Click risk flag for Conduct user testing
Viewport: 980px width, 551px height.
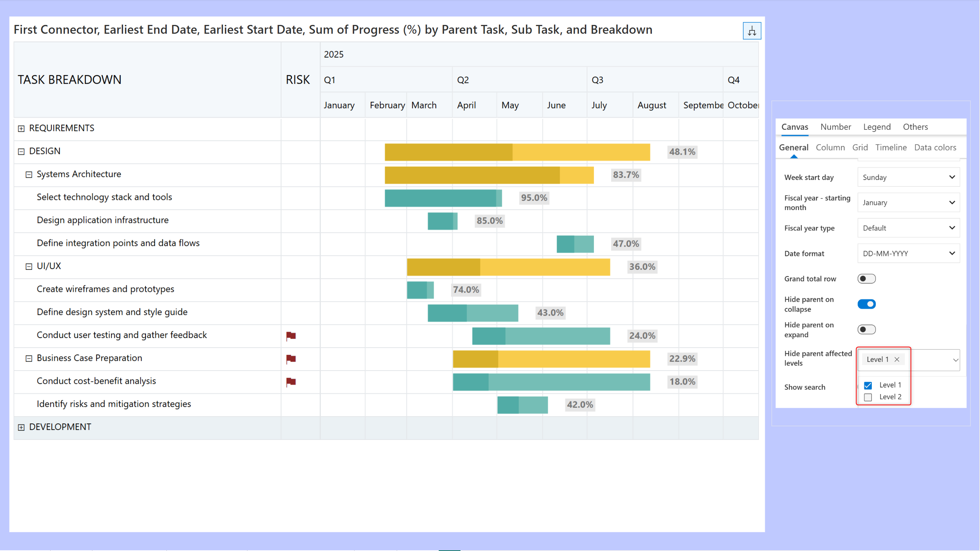291,336
